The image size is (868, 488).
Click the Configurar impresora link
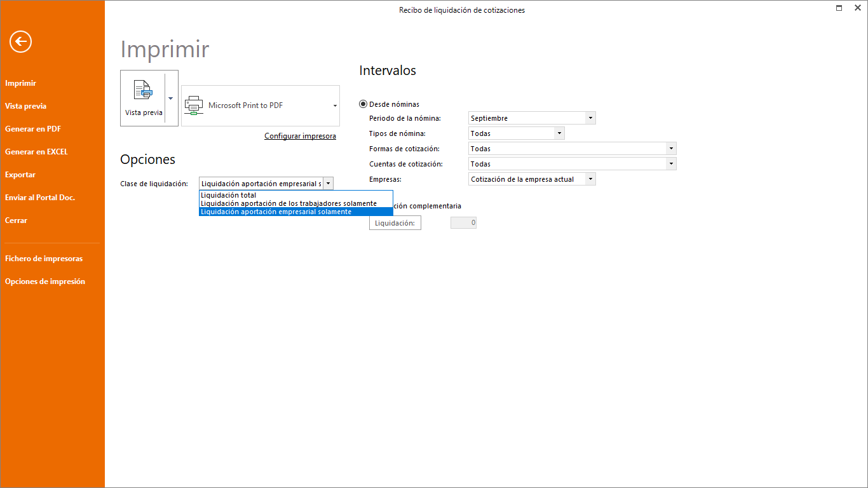tap(300, 136)
